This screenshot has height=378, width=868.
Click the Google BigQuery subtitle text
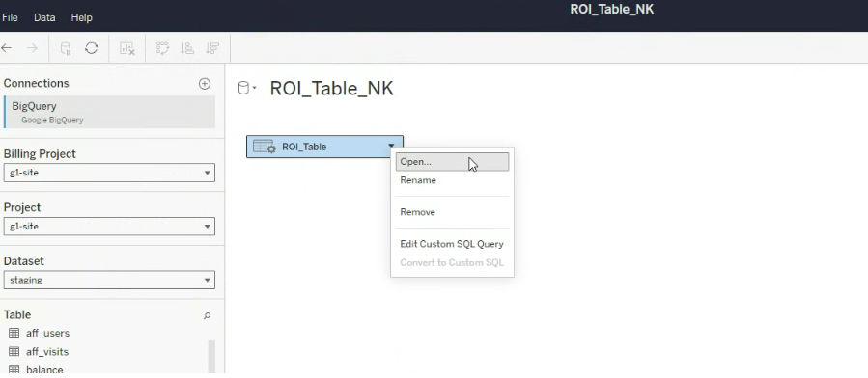click(52, 120)
